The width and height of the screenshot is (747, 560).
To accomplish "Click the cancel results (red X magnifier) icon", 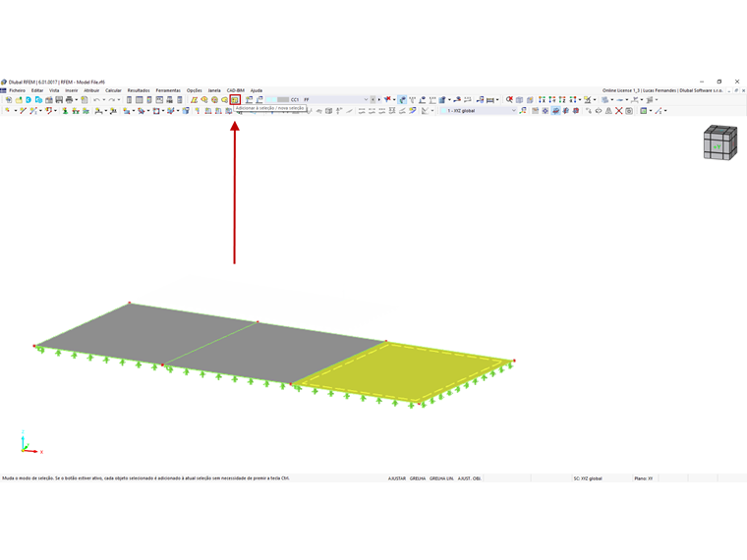I will click(509, 99).
